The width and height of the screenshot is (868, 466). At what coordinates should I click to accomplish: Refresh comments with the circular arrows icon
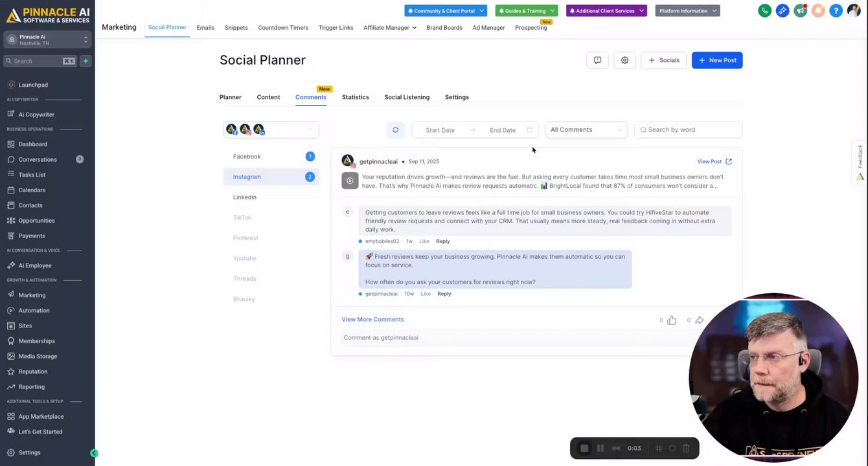[x=395, y=130]
